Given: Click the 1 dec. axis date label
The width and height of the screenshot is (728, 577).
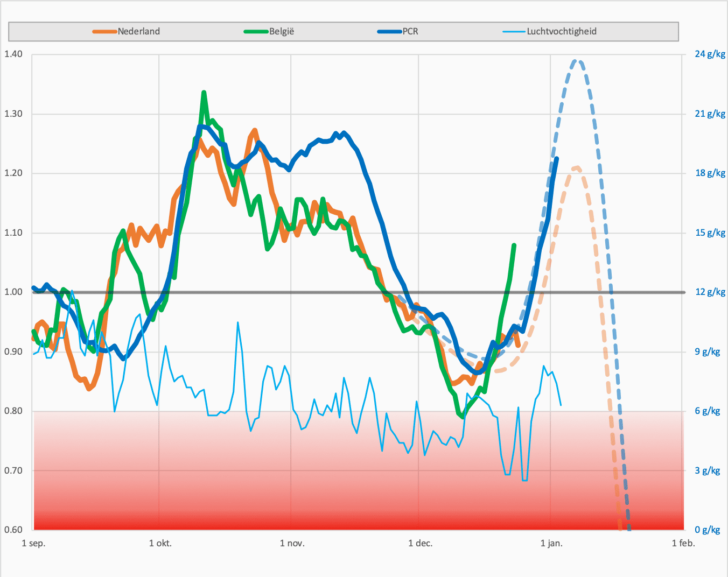Looking at the screenshot, I should click(x=421, y=543).
